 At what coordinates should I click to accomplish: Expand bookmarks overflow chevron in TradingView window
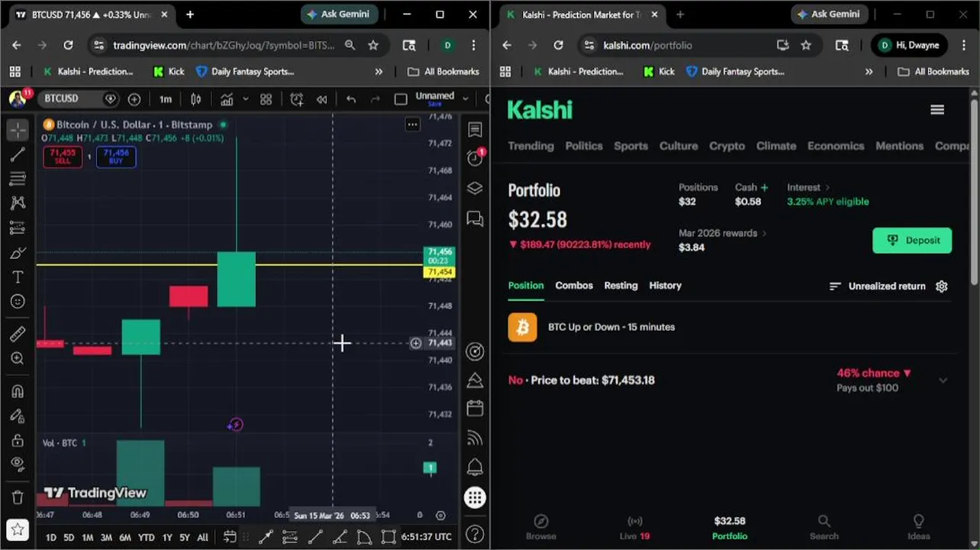pyautogui.click(x=379, y=72)
